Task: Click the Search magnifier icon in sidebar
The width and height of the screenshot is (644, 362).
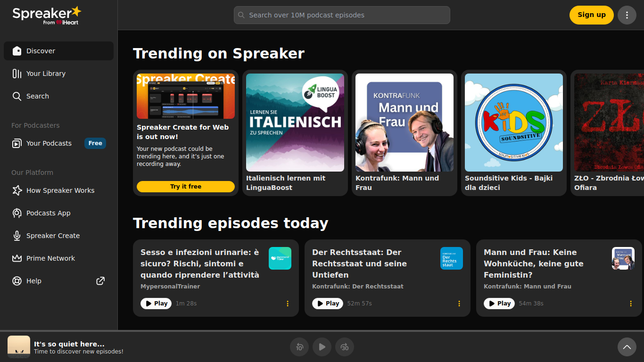Action: pyautogui.click(x=17, y=96)
